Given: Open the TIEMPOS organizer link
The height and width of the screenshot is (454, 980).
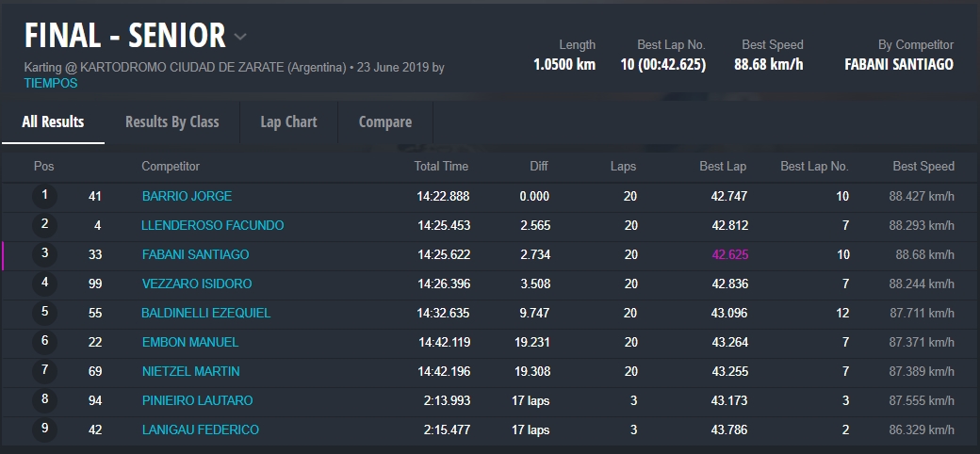Looking at the screenshot, I should tap(51, 83).
